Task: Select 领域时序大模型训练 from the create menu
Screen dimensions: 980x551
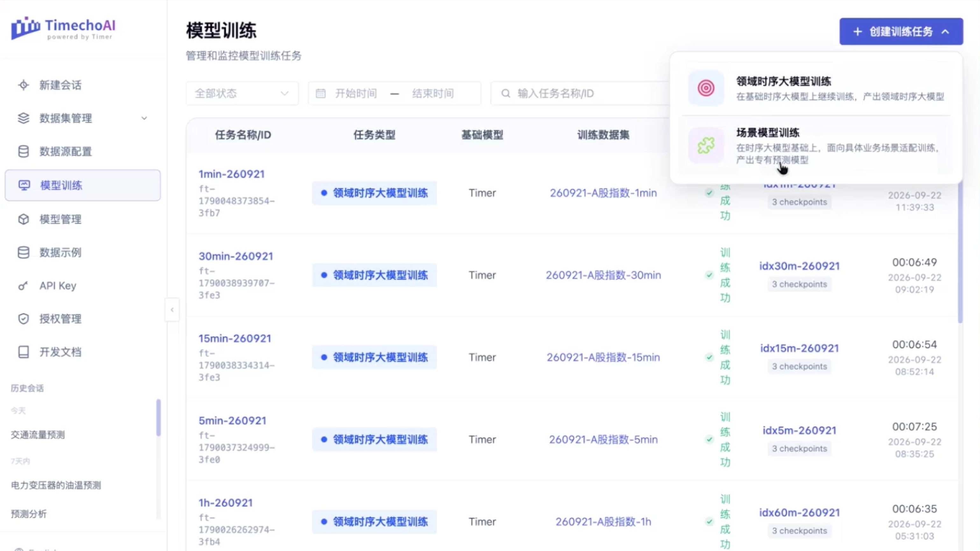Action: tap(816, 88)
